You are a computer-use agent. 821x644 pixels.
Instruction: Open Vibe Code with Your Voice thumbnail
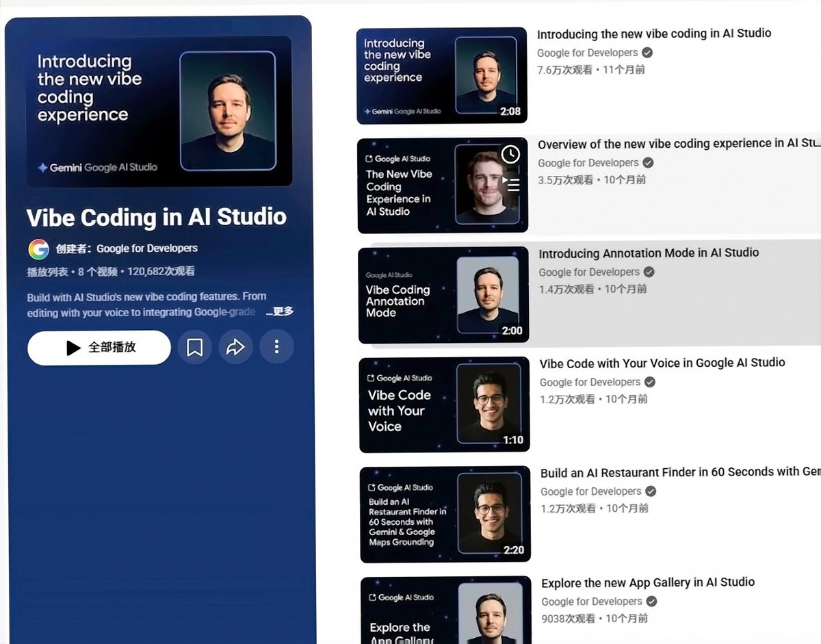pos(444,404)
